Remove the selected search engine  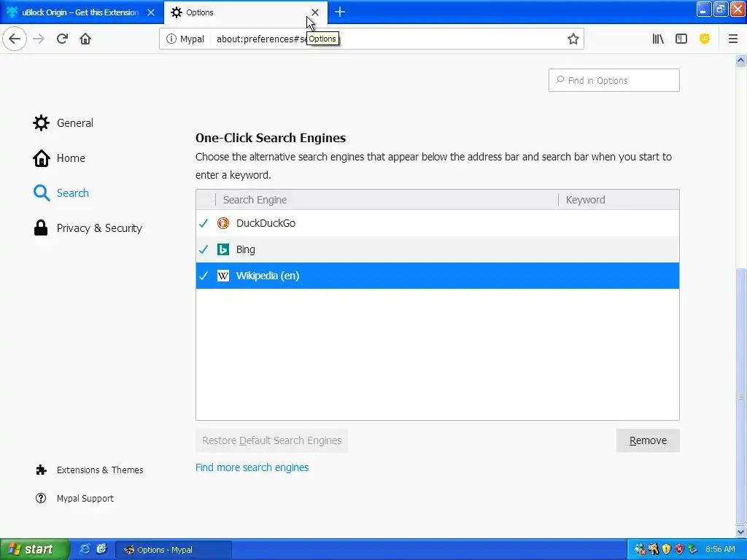click(648, 440)
